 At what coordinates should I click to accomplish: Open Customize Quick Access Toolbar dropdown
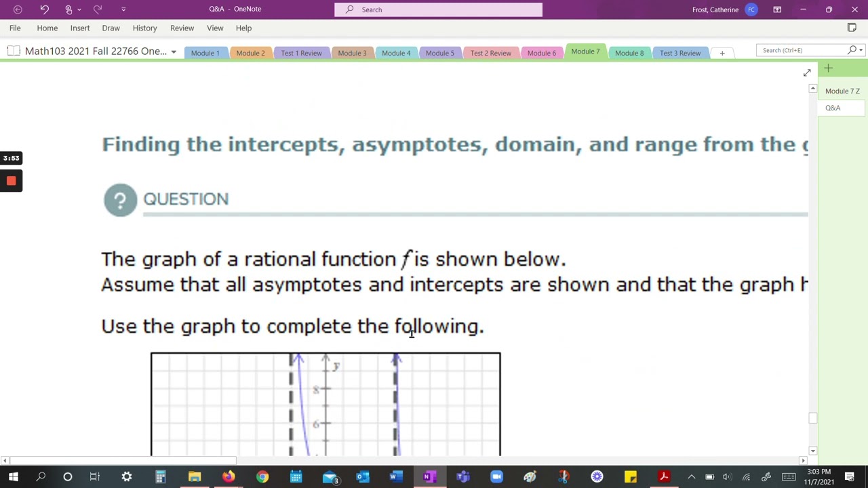[x=123, y=9]
